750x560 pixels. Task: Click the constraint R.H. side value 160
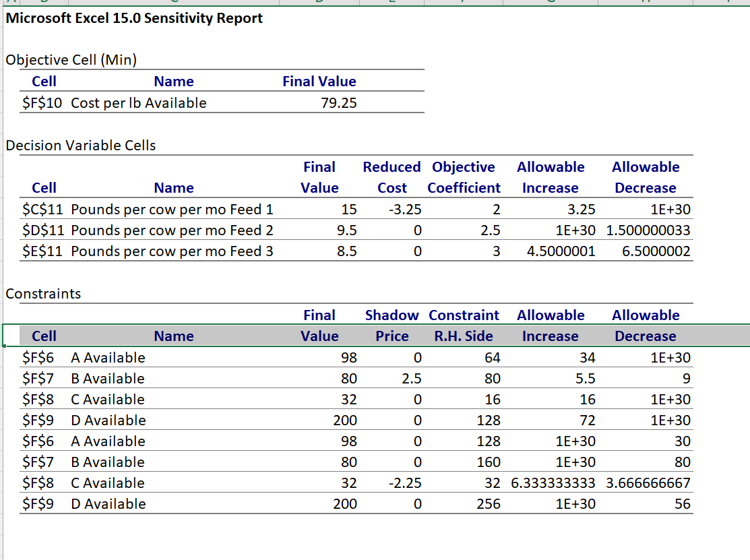[x=487, y=462]
